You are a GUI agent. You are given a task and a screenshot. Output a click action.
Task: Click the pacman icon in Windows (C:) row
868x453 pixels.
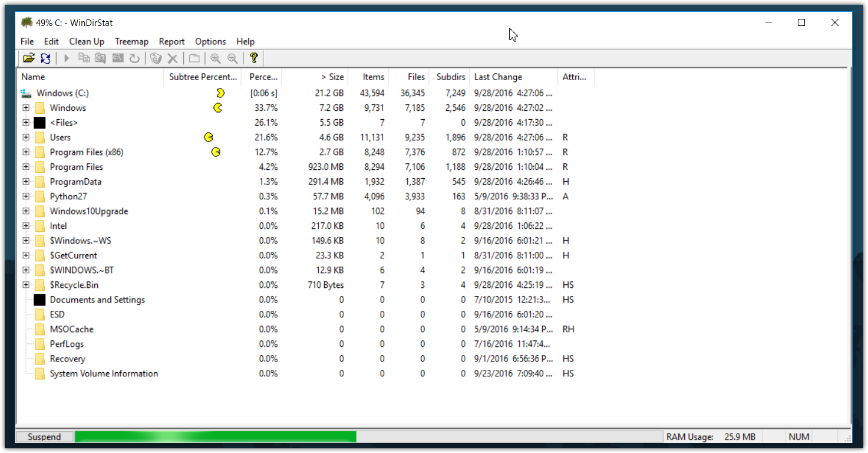(x=220, y=93)
